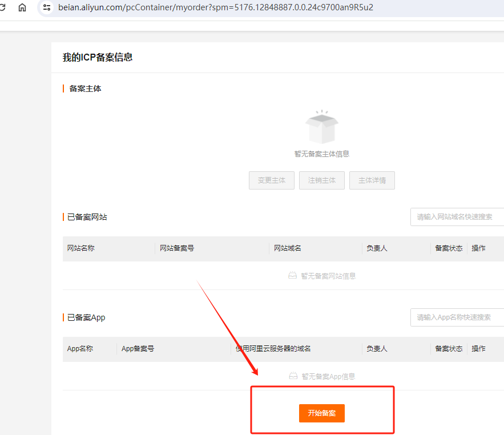
Task: Click the 网站名称 column header
Action: click(81, 248)
